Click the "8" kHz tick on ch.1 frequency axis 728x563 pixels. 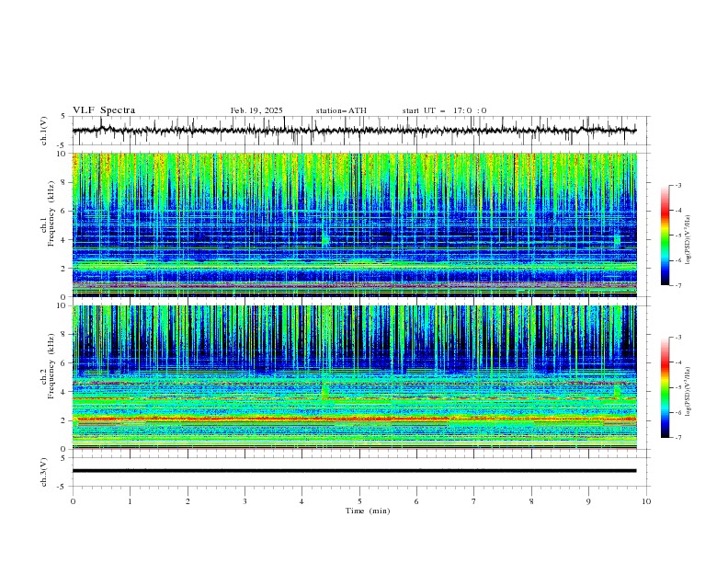pos(64,182)
